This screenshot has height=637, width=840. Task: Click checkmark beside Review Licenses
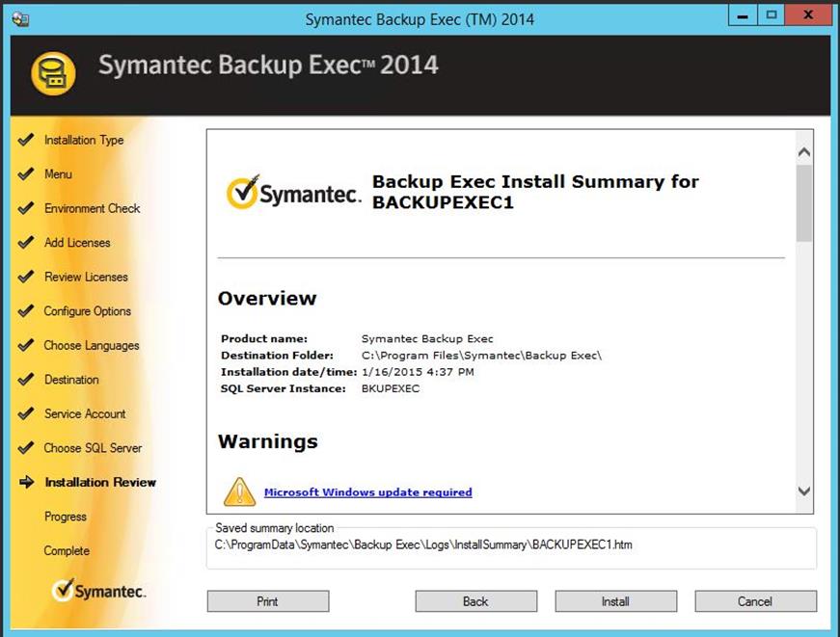pyautogui.click(x=26, y=277)
